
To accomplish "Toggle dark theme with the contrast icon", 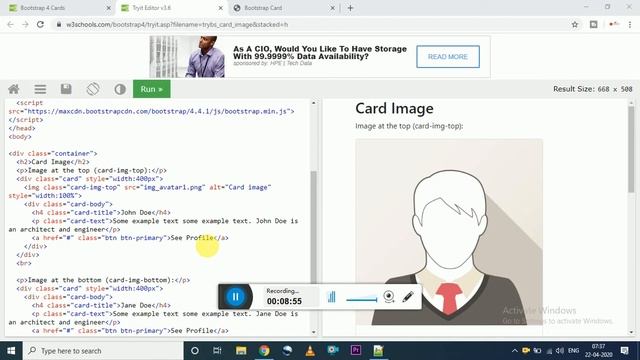I will pos(120,89).
